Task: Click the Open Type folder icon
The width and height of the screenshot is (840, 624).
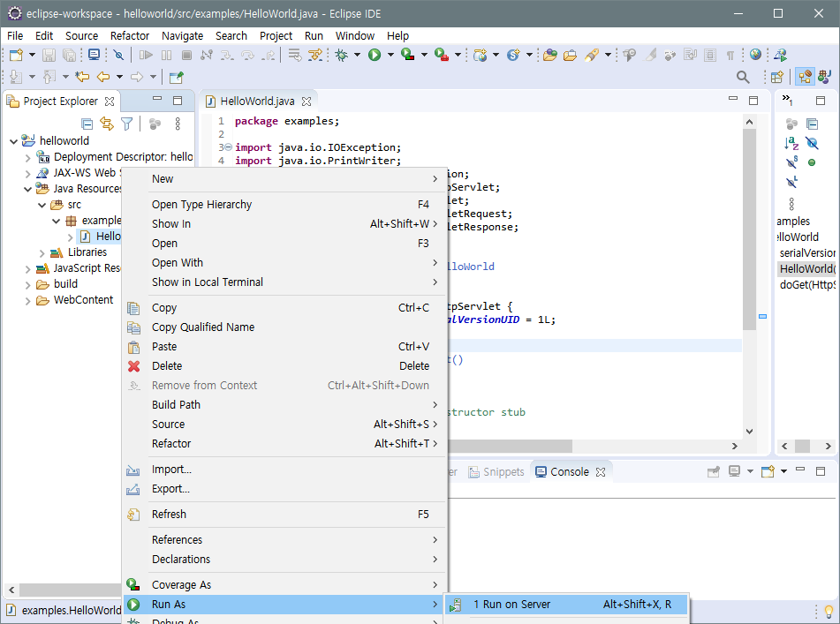Action: (x=549, y=55)
